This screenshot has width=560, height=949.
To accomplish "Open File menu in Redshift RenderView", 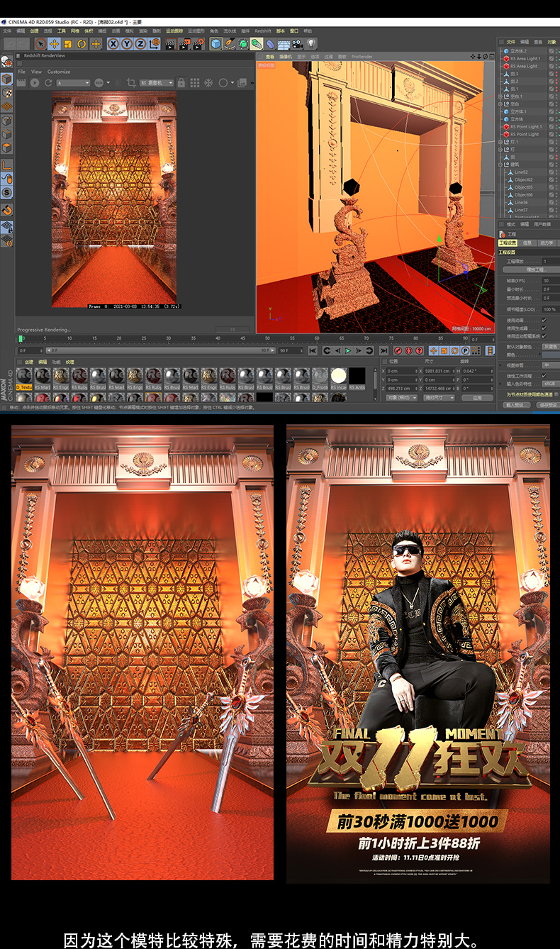I will (x=21, y=72).
